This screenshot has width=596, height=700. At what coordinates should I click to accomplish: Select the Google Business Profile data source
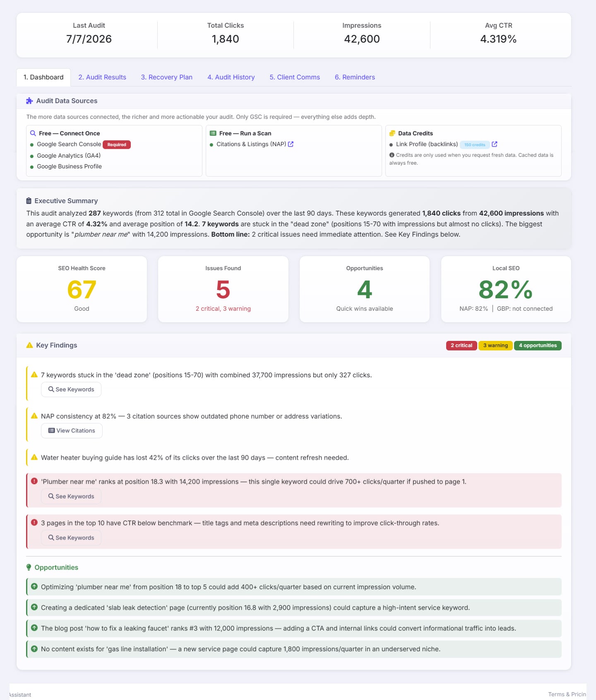tap(69, 166)
